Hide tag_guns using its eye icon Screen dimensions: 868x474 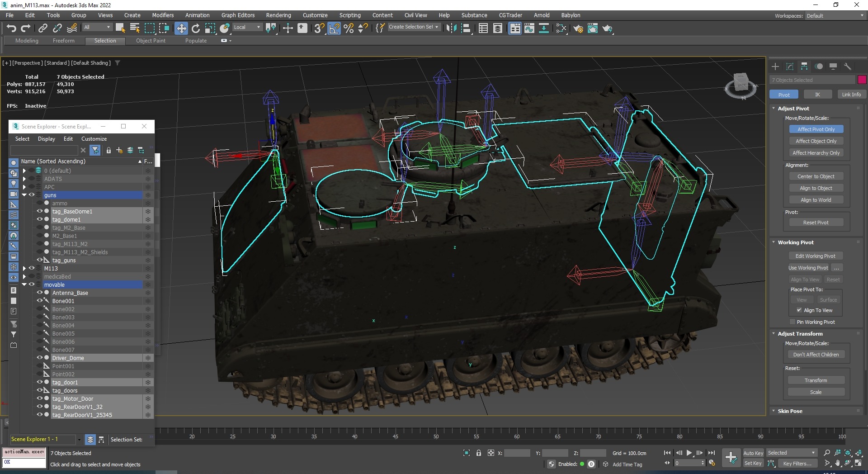[40, 260]
